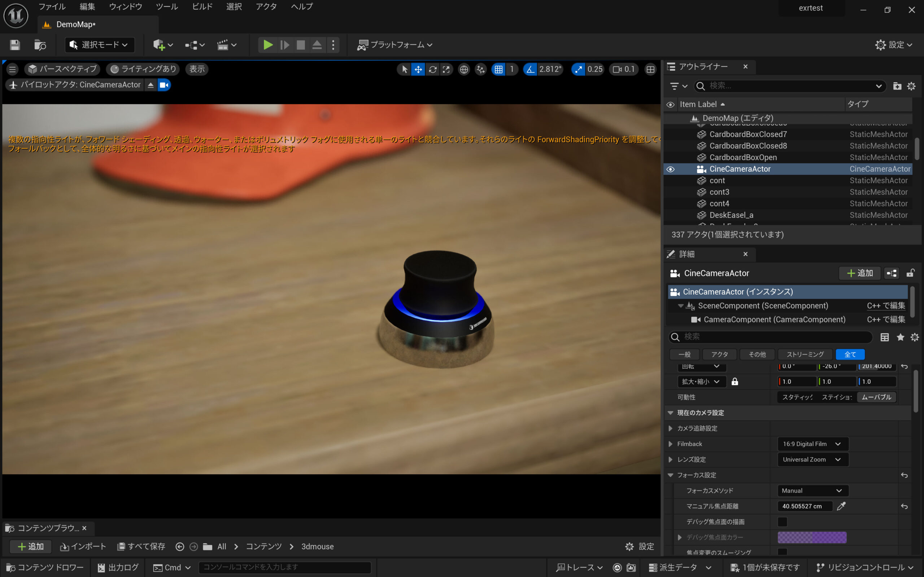This screenshot has width=924, height=577.
Task: Click the すべて保存 button
Action: [x=141, y=546]
